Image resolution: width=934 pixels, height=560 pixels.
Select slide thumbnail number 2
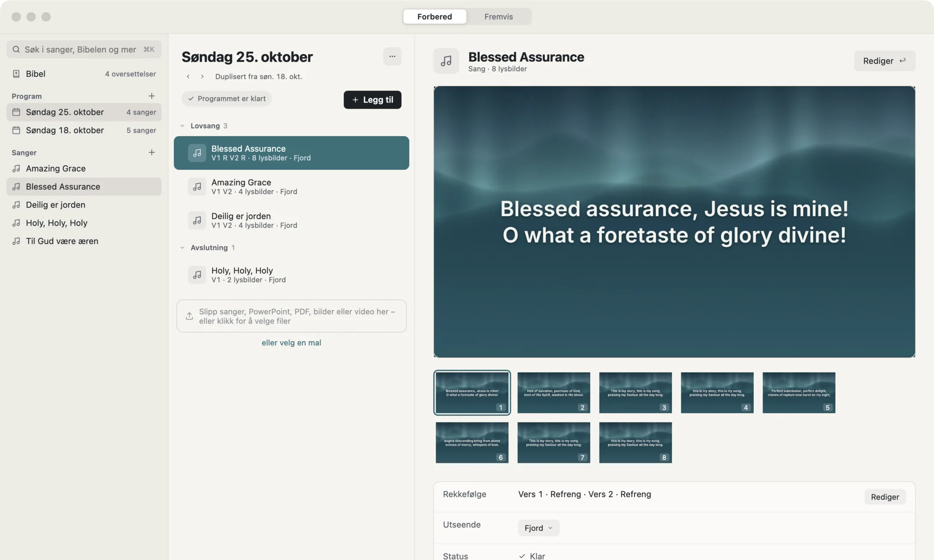[x=554, y=392]
